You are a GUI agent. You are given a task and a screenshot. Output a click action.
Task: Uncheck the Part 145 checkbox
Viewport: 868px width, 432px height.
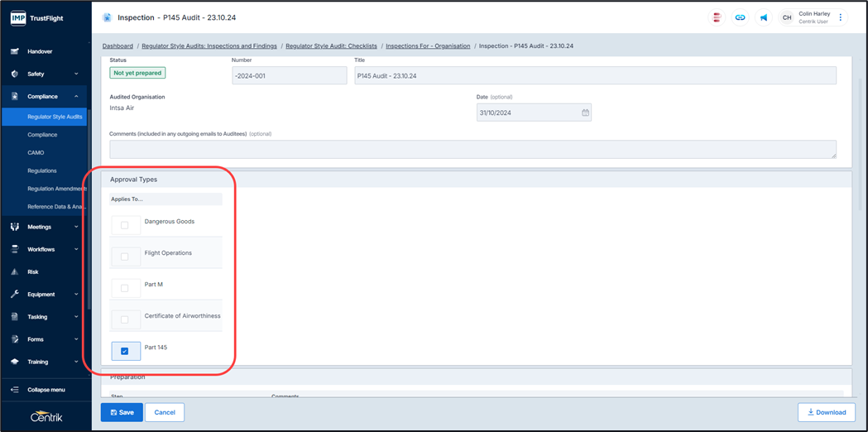click(125, 351)
